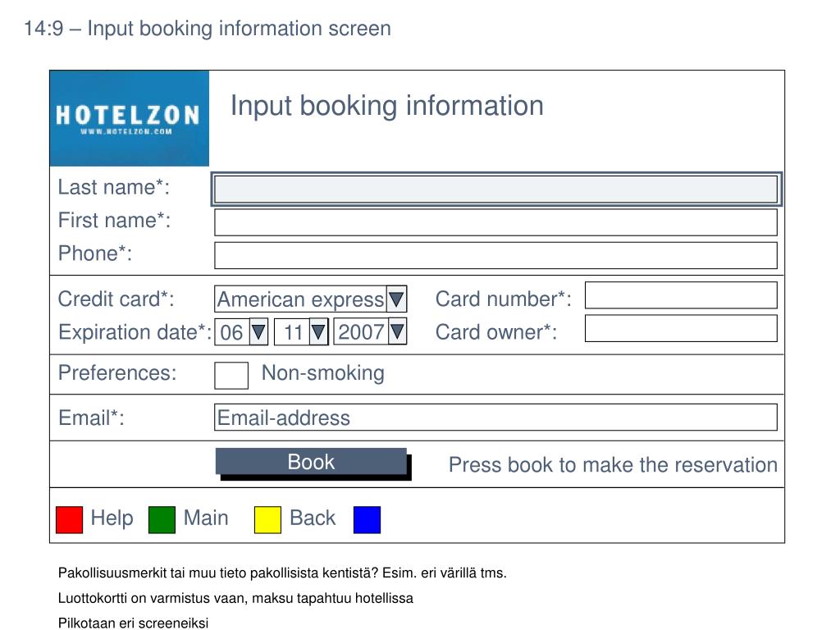
Task: Click the yellow Back square
Action: click(267, 519)
